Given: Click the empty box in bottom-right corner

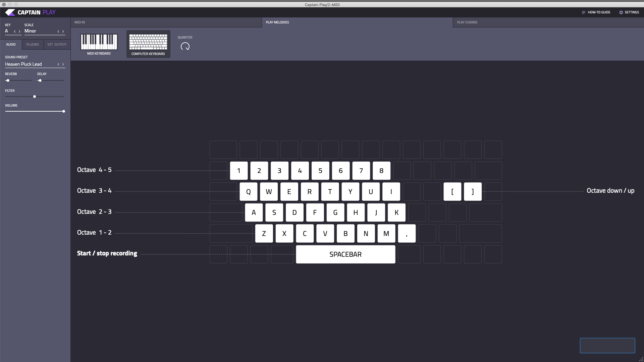Looking at the screenshot, I should click(x=607, y=346).
